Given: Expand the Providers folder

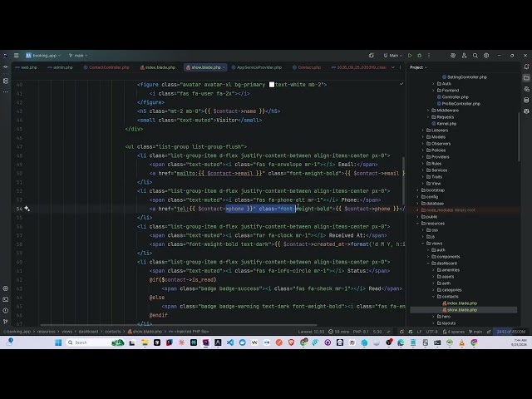Looking at the screenshot, I should click(x=423, y=157).
